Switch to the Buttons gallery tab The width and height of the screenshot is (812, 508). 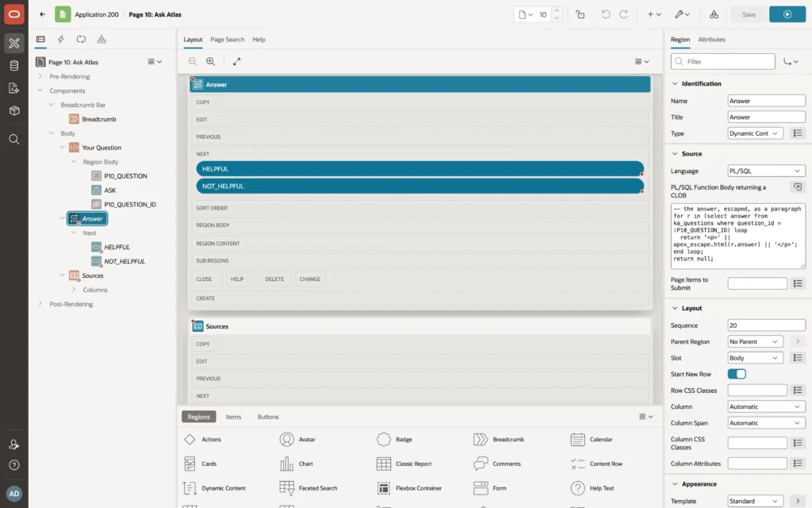(x=268, y=417)
